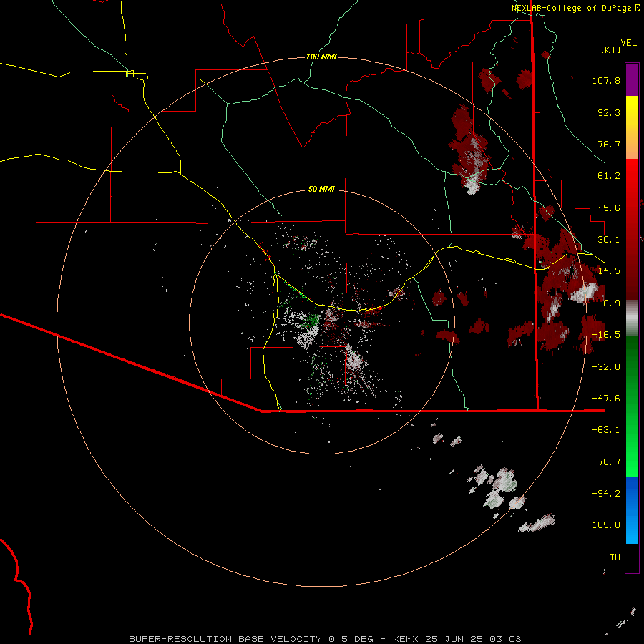Click the NEXLAB-College of DuPage header text
The width and height of the screenshot is (644, 644).
(571, 8)
